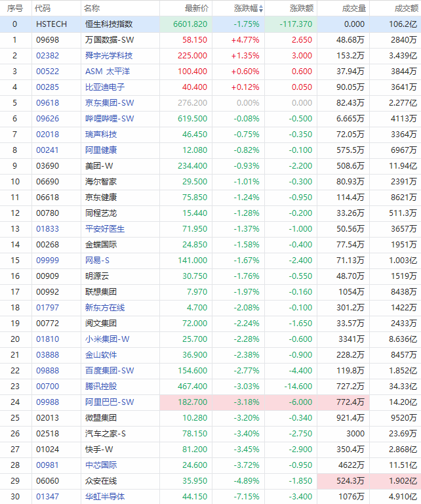421x504 pixels.
Task: Open stock code 09988
Action: [47, 402]
